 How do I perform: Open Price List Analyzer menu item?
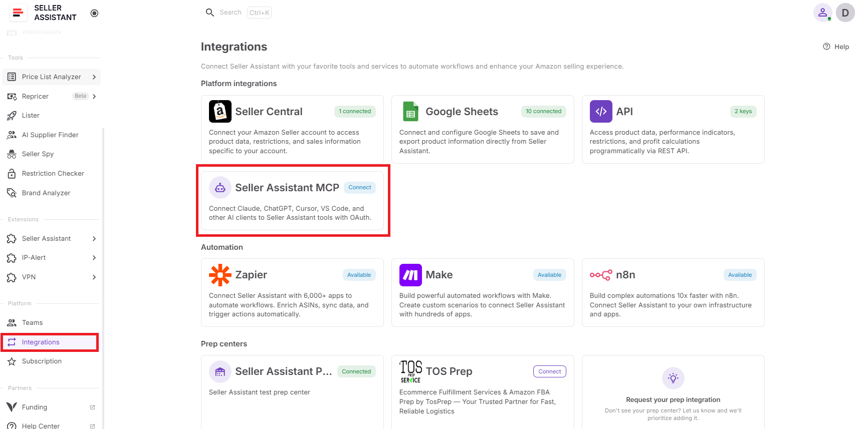[51, 77]
